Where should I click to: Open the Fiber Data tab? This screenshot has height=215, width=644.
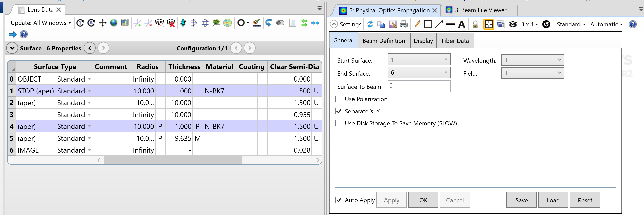click(455, 41)
